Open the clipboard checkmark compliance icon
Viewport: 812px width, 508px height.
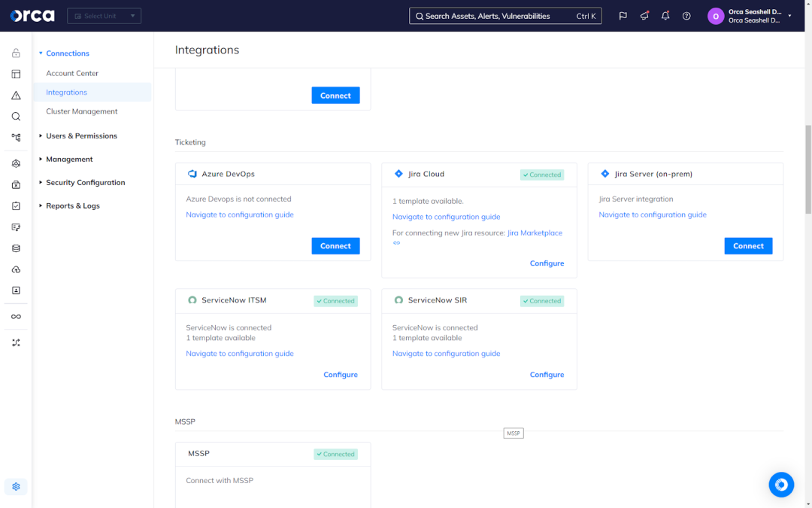[16, 205]
